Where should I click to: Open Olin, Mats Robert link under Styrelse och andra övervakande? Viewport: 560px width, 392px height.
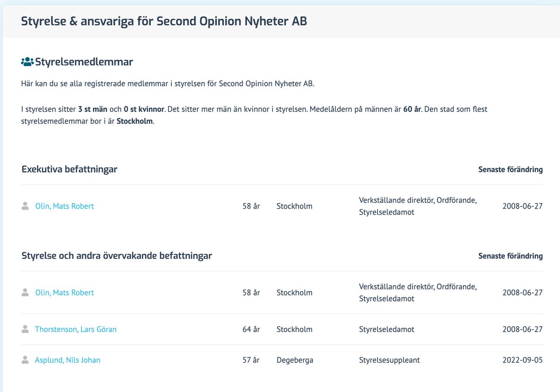[x=64, y=293]
